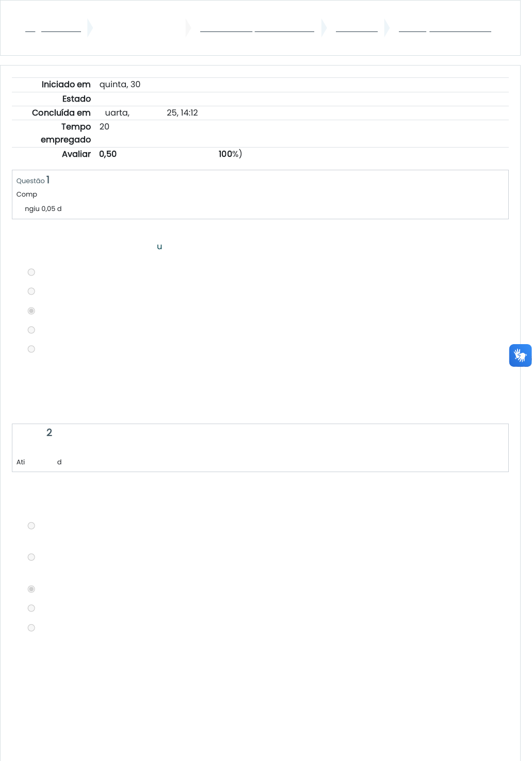Open the middle two-word breadcrumb link
The height and width of the screenshot is (761, 532).
(257, 28)
